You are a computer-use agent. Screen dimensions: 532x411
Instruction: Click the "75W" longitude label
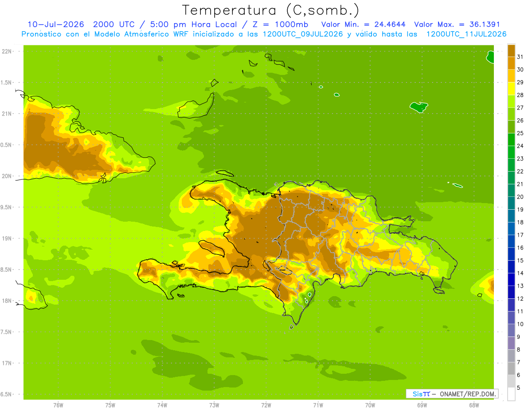pyautogui.click(x=110, y=405)
